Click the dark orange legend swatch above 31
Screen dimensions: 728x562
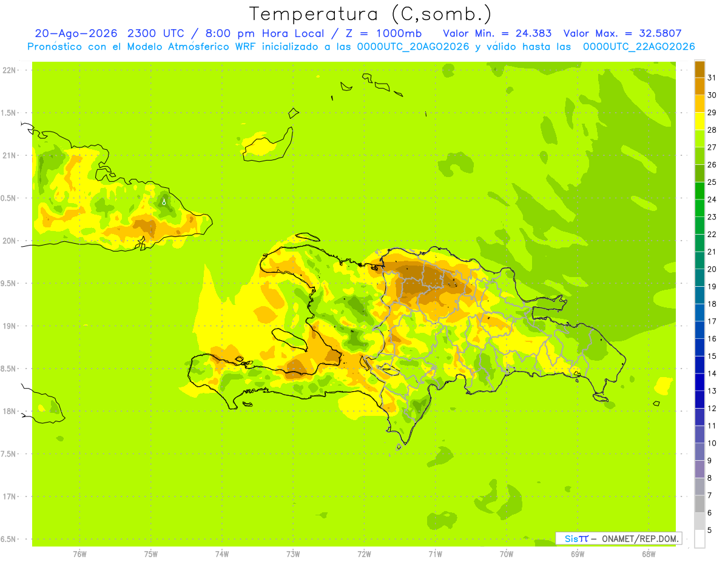pos(699,69)
